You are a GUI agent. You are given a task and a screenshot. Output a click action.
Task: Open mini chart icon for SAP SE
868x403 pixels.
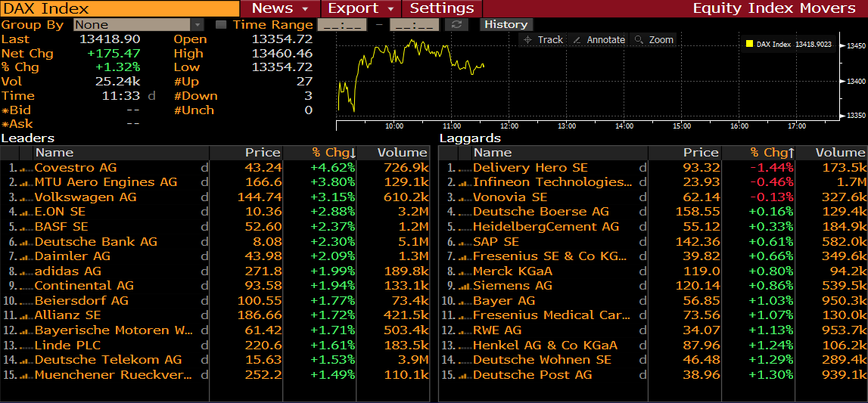pyautogui.click(x=464, y=242)
